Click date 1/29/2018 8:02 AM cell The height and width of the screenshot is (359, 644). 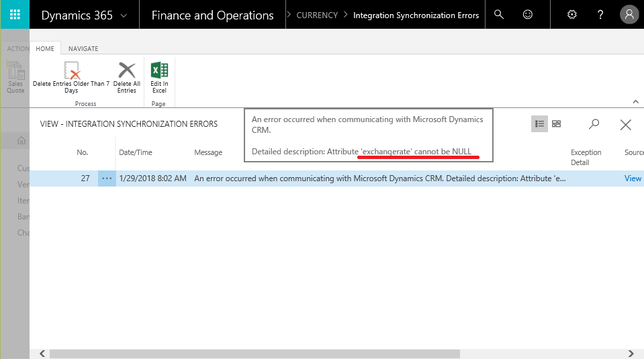[x=153, y=178]
